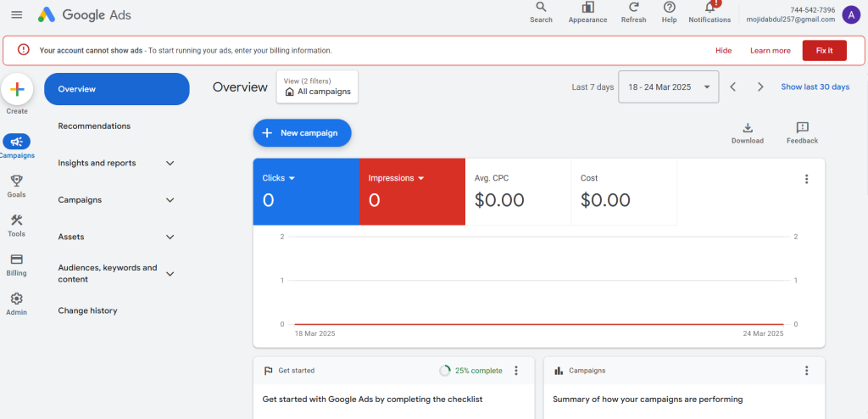
Task: Open Admin gear icon in sidebar
Action: pyautogui.click(x=16, y=299)
